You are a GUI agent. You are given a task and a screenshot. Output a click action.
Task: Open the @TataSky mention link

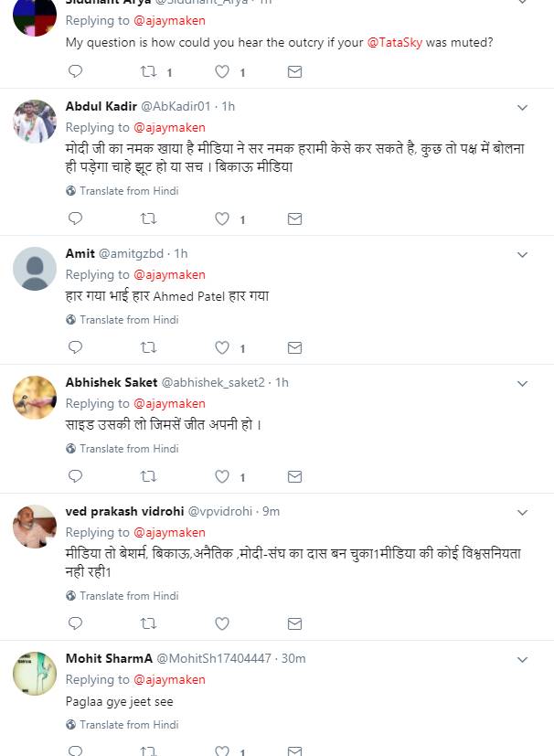pos(394,43)
